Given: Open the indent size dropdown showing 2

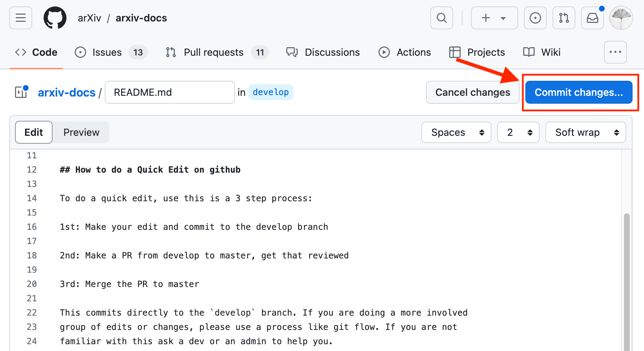Looking at the screenshot, I should [518, 132].
